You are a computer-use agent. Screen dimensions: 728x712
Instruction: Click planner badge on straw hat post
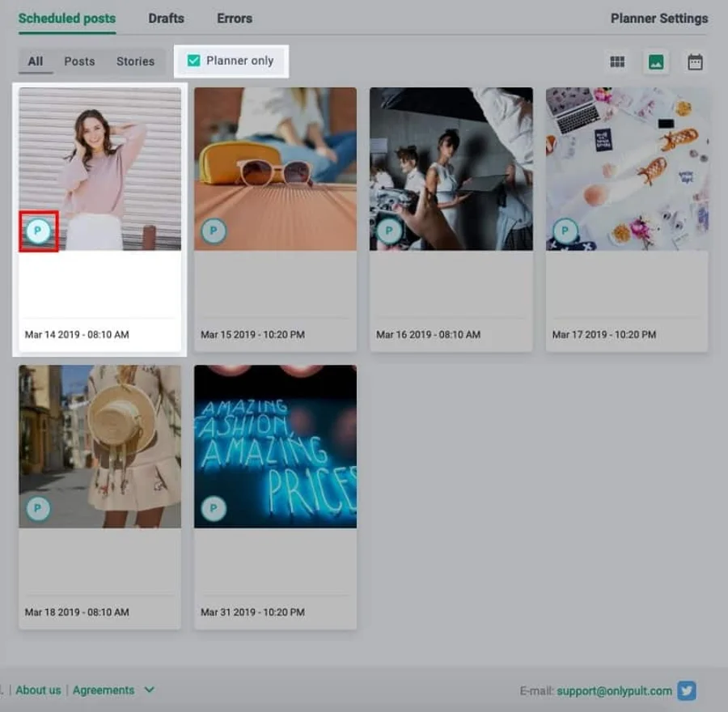pyautogui.click(x=38, y=508)
